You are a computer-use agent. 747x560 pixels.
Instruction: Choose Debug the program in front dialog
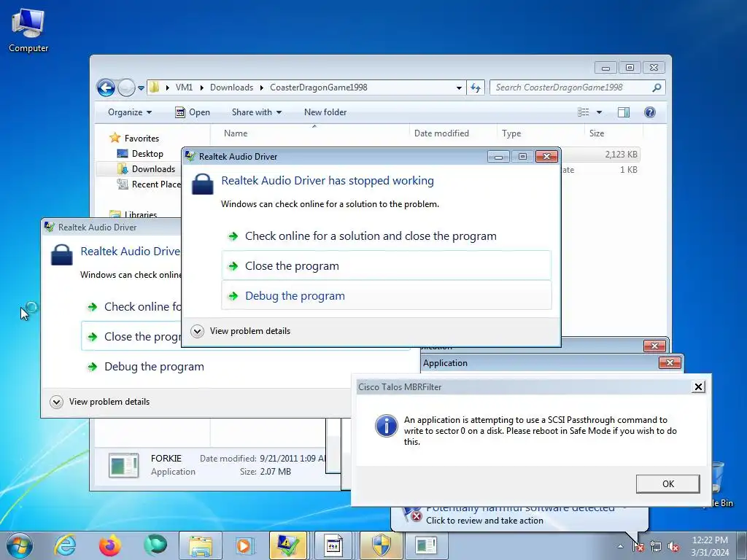click(x=387, y=296)
